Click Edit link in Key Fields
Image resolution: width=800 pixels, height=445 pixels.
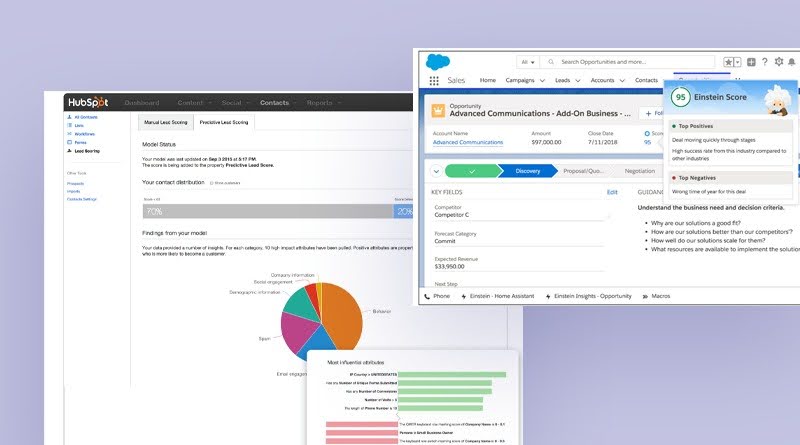point(612,192)
